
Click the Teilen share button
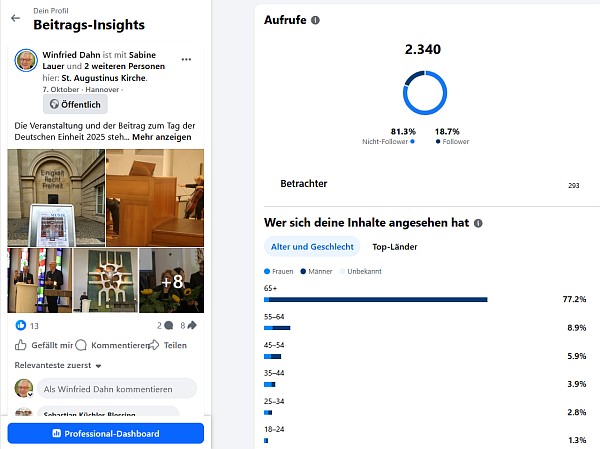[x=168, y=345]
